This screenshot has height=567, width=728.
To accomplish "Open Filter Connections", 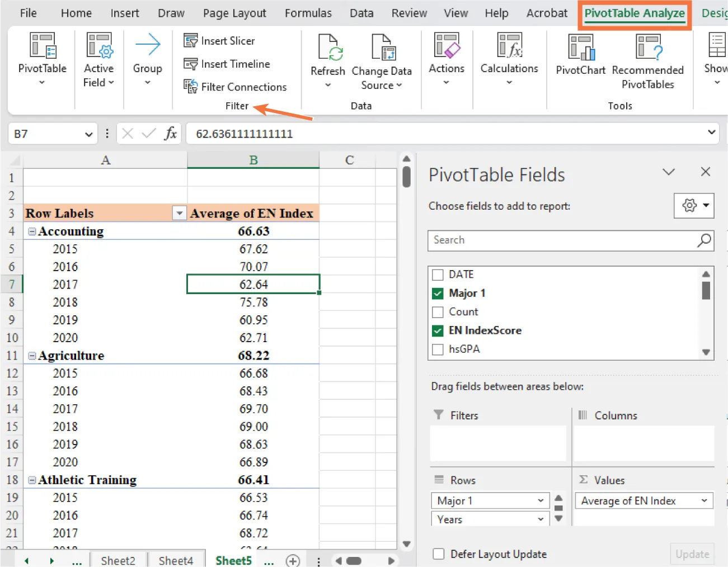I will pos(189,87).
